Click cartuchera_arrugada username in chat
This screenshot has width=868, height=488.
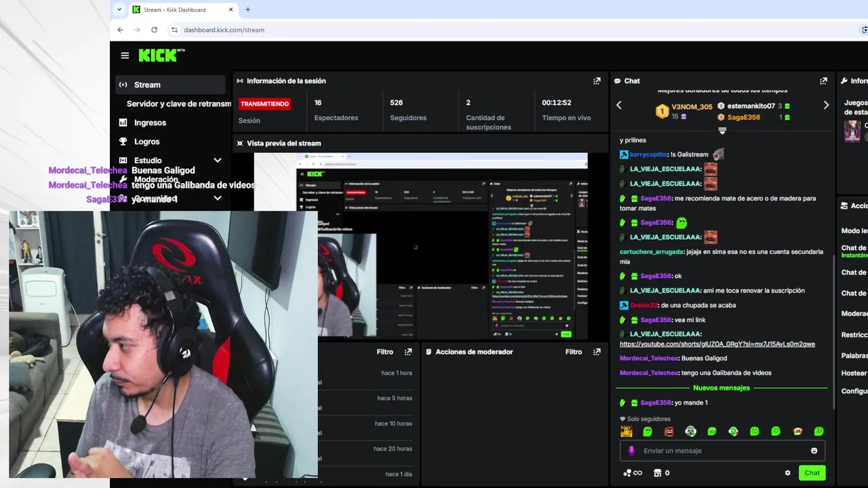point(651,251)
